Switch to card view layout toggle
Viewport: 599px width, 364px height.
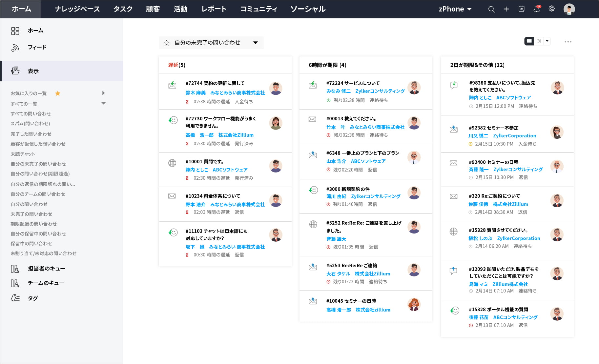pyautogui.click(x=538, y=41)
